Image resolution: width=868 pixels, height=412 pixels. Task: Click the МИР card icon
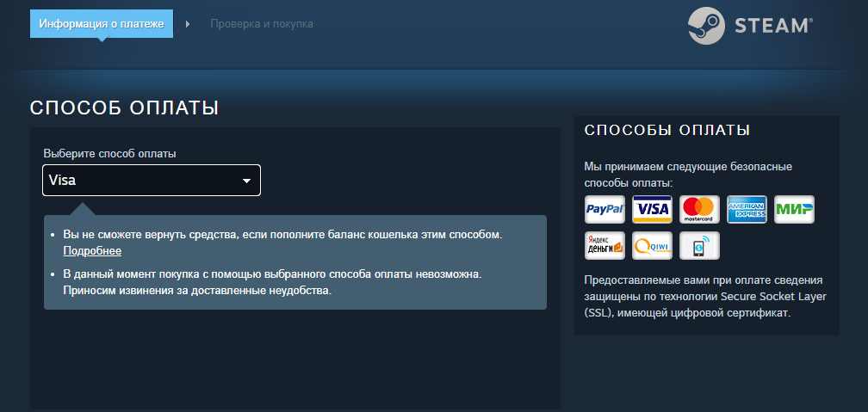(794, 209)
